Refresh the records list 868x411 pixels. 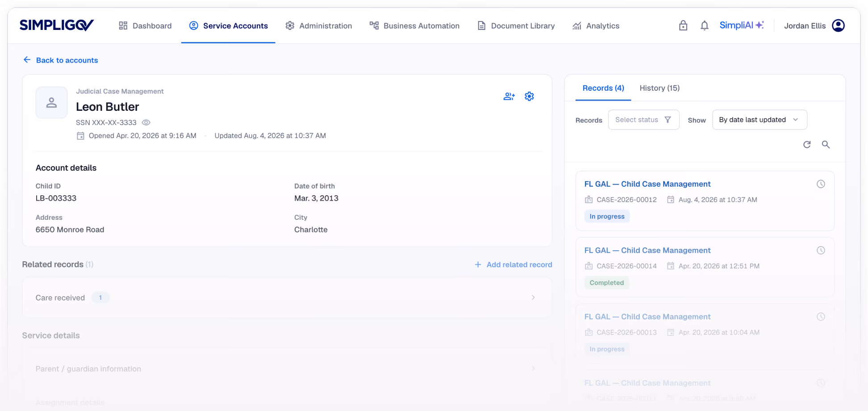[807, 145]
